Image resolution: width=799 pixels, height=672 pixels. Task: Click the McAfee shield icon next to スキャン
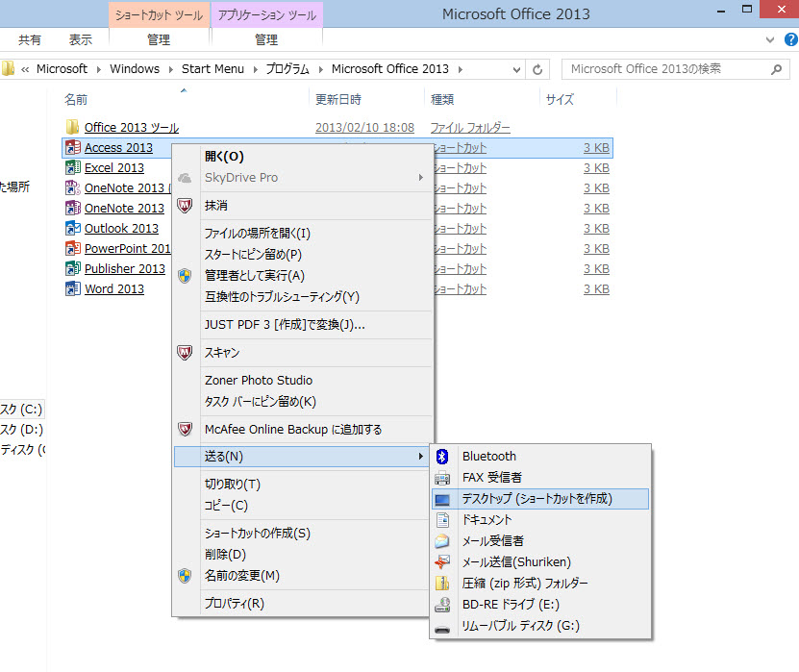[185, 353]
